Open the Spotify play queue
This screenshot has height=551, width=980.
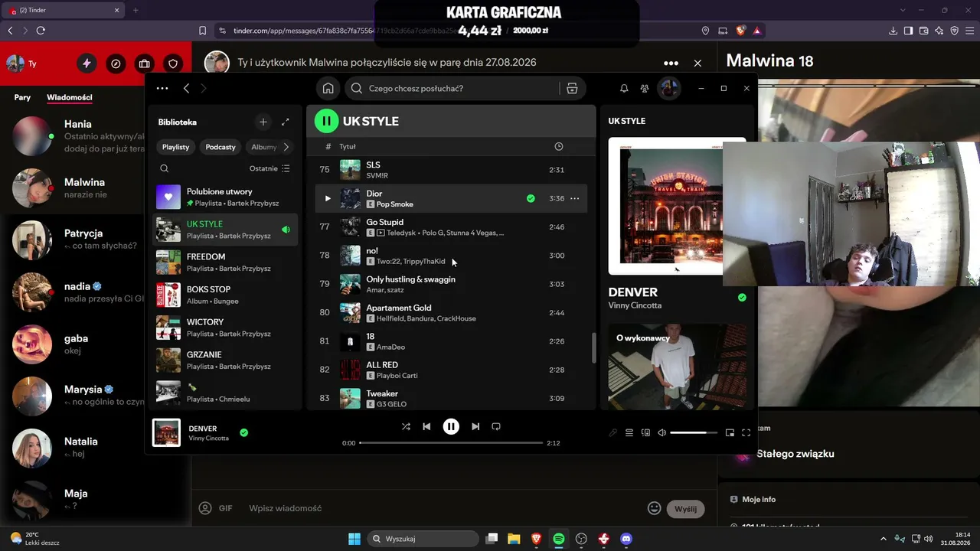pos(629,432)
